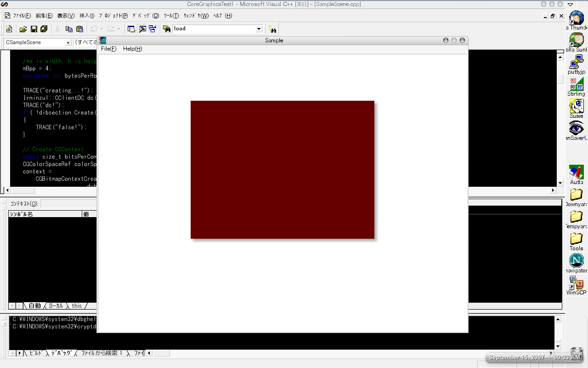Launch puttyjp desktop shortcut
The image size is (588, 368).
click(x=577, y=64)
